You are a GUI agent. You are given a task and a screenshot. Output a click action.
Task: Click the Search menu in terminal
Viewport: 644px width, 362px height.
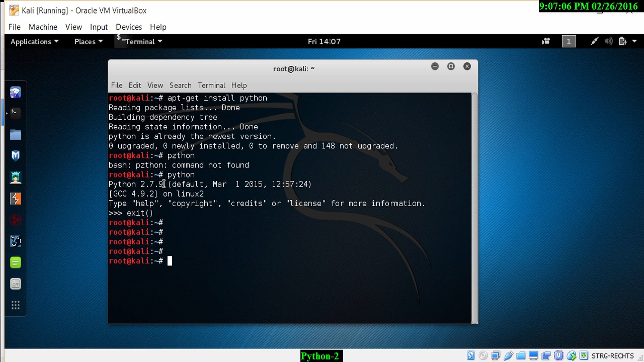181,85
